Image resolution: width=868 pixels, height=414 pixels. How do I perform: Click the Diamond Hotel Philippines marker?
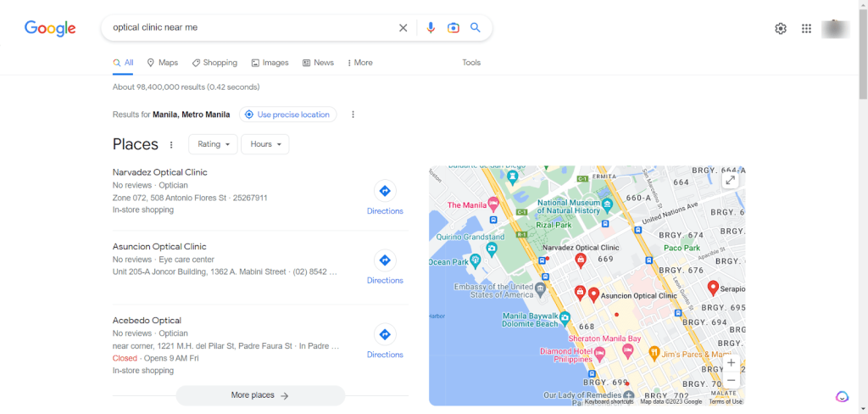599,352
